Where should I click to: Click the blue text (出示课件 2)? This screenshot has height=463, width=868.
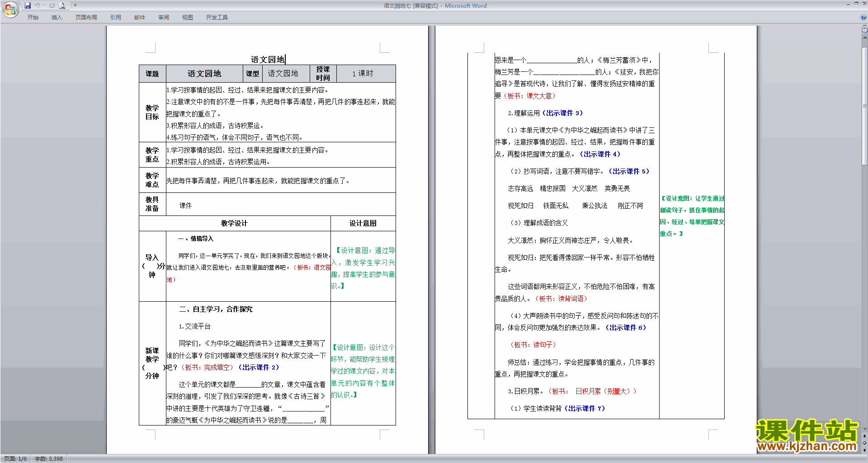point(259,367)
